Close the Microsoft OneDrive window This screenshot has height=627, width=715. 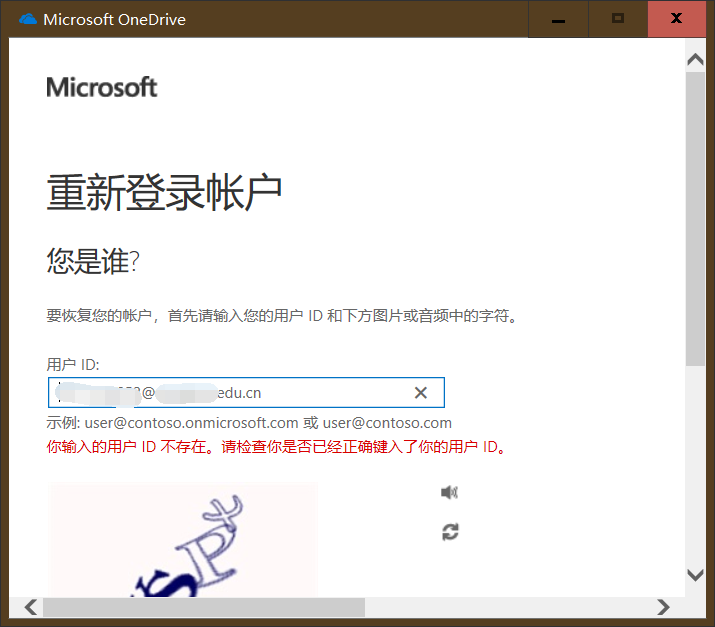pyautogui.click(x=677, y=19)
